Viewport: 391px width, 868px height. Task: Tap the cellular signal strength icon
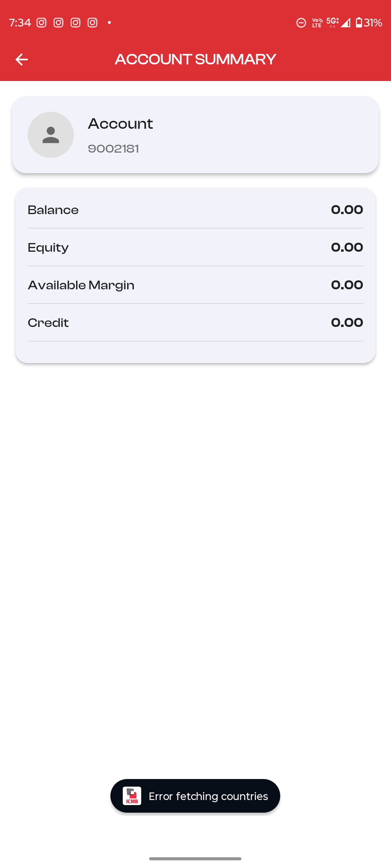click(346, 23)
